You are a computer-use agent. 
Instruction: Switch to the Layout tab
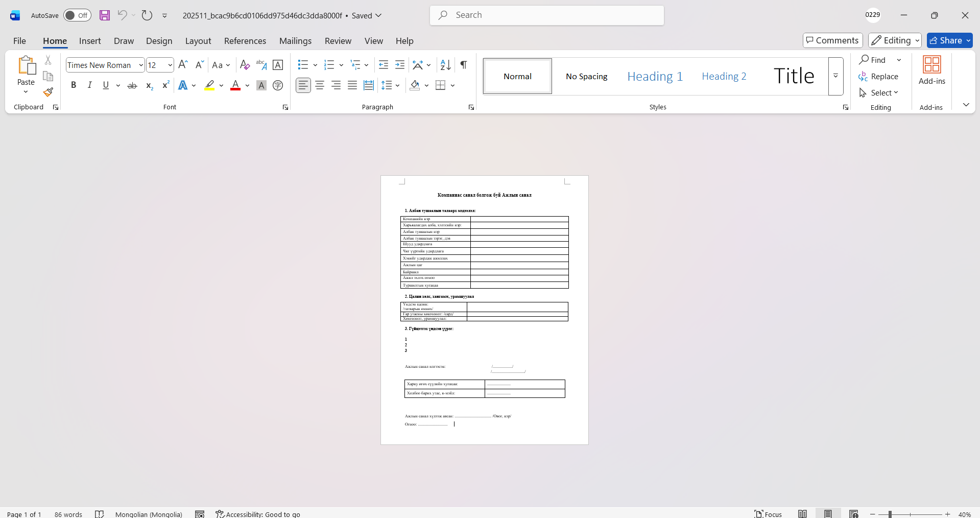pos(198,41)
